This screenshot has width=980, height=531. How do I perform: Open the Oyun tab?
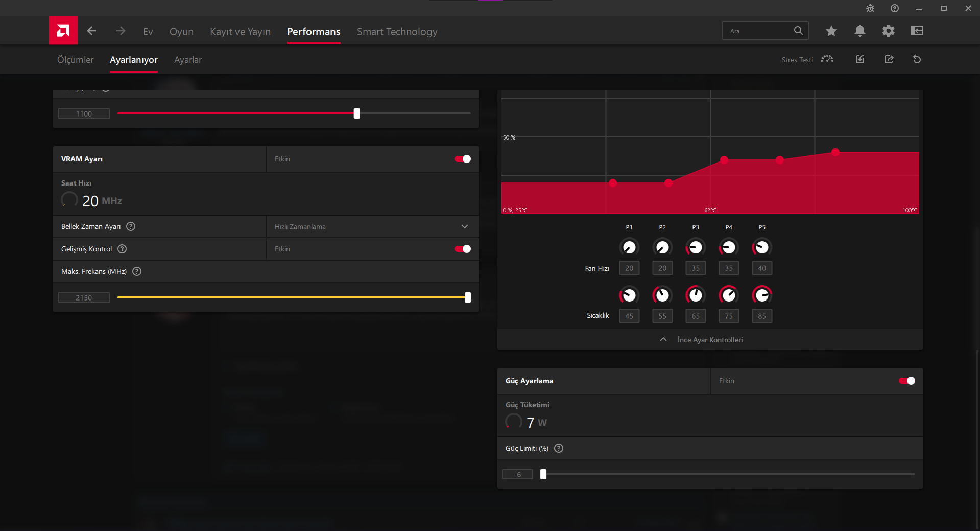coord(181,31)
